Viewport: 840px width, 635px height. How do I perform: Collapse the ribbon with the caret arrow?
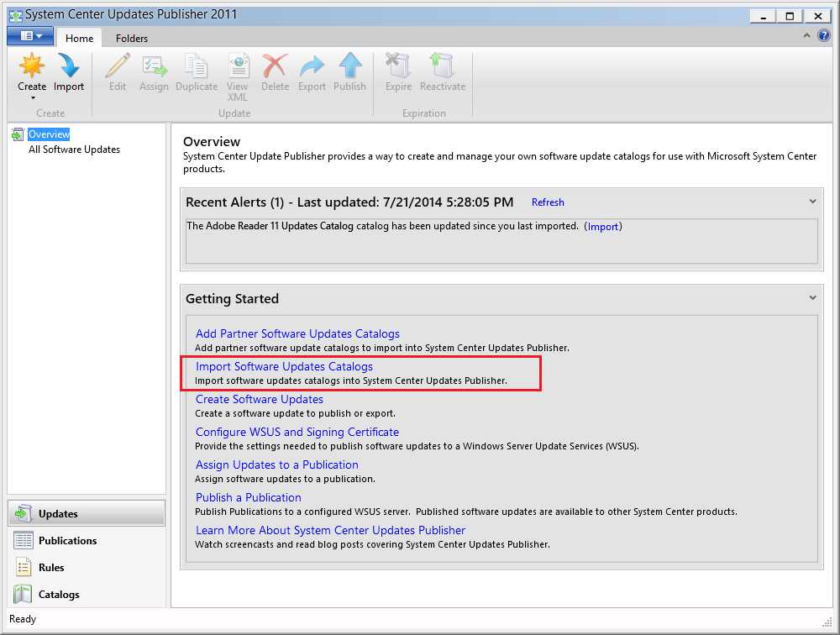pyautogui.click(x=806, y=35)
